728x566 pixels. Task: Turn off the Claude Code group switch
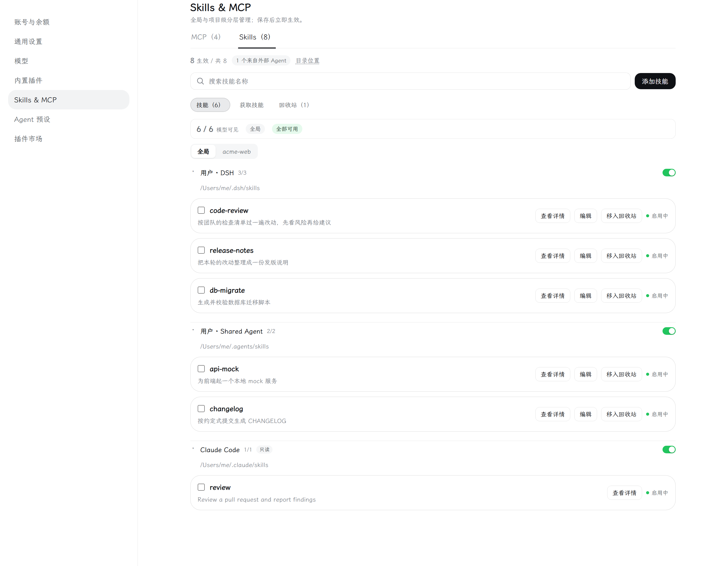[669, 450]
